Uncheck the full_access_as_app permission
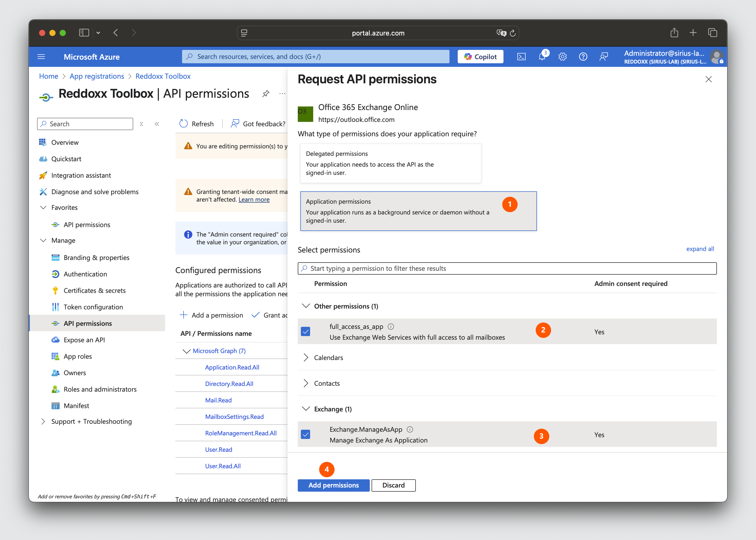 click(x=305, y=331)
